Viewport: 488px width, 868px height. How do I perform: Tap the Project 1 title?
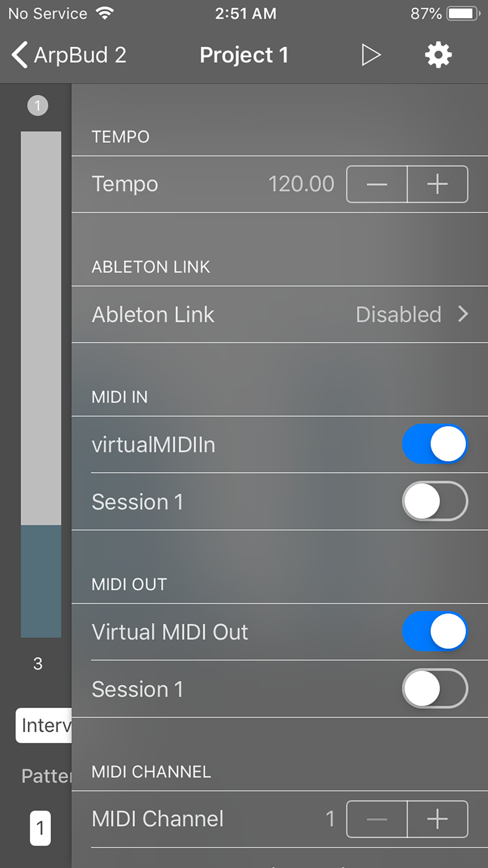click(244, 55)
